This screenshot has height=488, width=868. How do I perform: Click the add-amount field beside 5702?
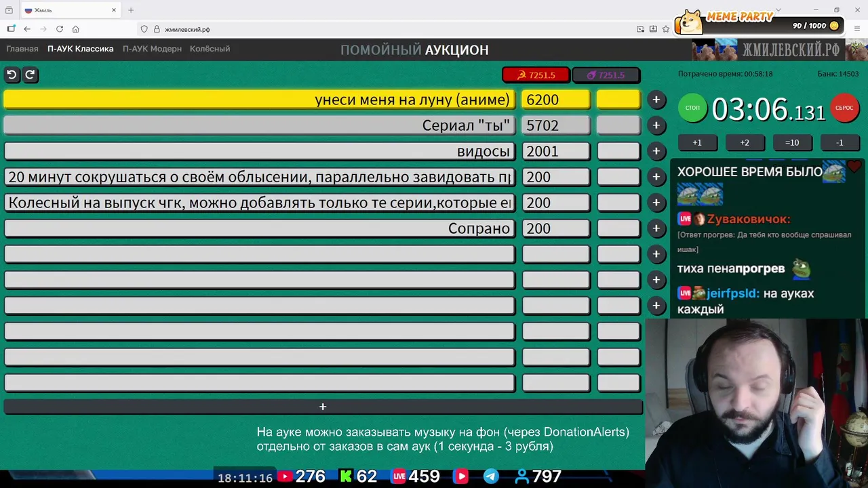618,125
